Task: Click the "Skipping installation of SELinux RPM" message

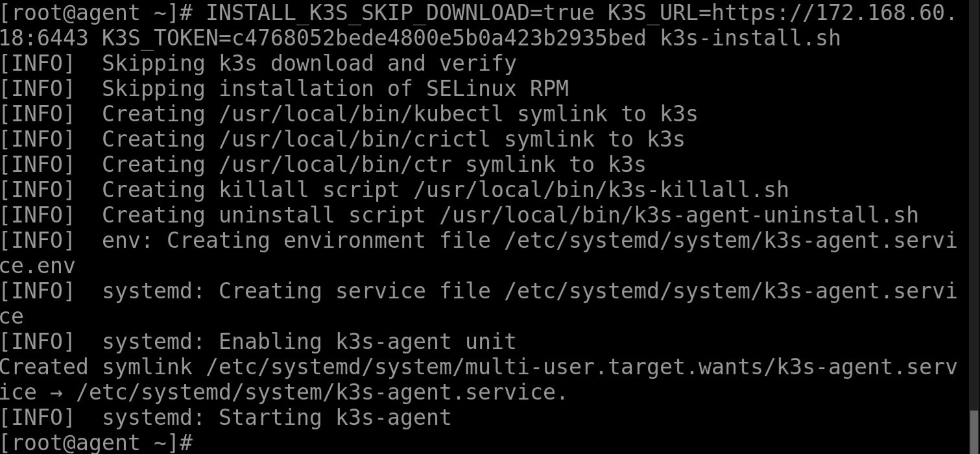Action: coord(335,89)
